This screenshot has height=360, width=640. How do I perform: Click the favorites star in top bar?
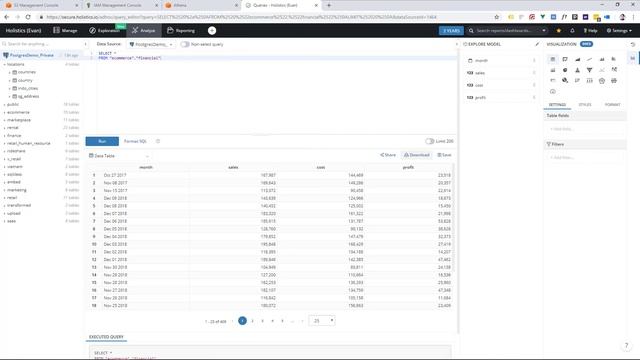point(559,31)
